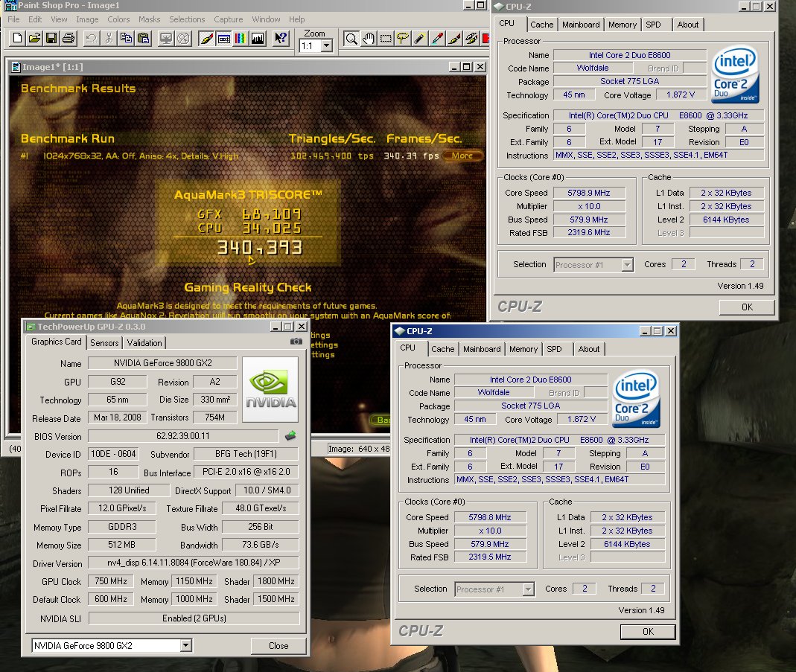Open the Window menu
Image resolution: width=796 pixels, height=672 pixels.
[266, 19]
